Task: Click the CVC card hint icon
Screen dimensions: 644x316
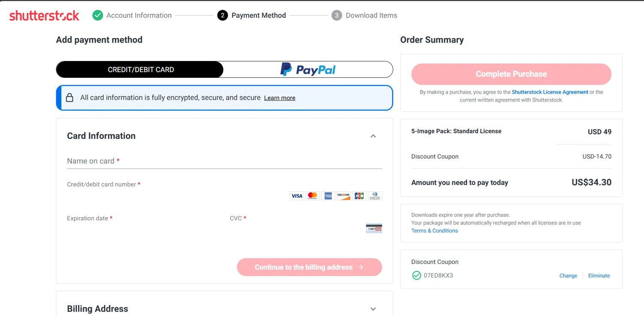Action: click(x=374, y=228)
